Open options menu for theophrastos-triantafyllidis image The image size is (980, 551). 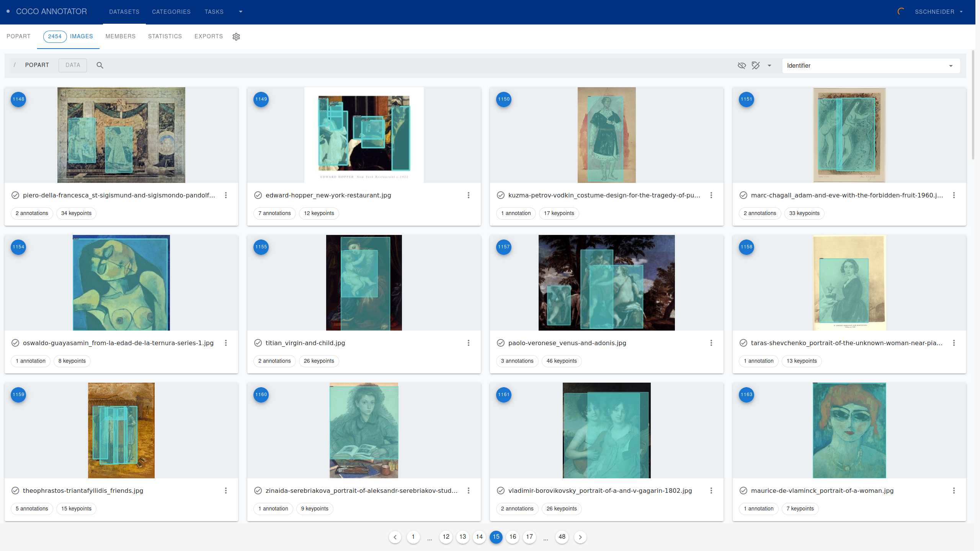tap(226, 491)
